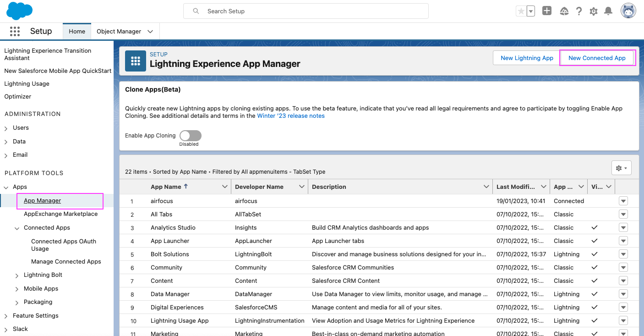Open row actions for Content
Screen dimensions: 644x336
(x=623, y=281)
